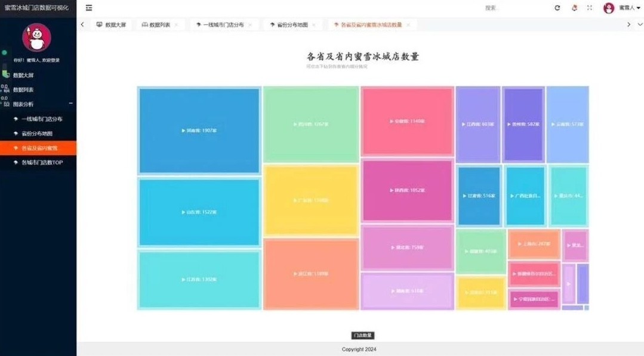Drill into 山东省 1522家 treemap block
Screen dimensions: 644x356
coord(199,212)
